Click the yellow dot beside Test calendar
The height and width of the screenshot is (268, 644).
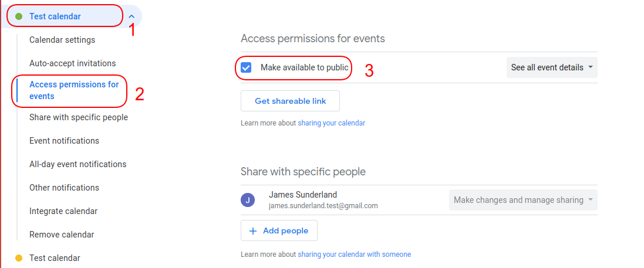click(18, 258)
